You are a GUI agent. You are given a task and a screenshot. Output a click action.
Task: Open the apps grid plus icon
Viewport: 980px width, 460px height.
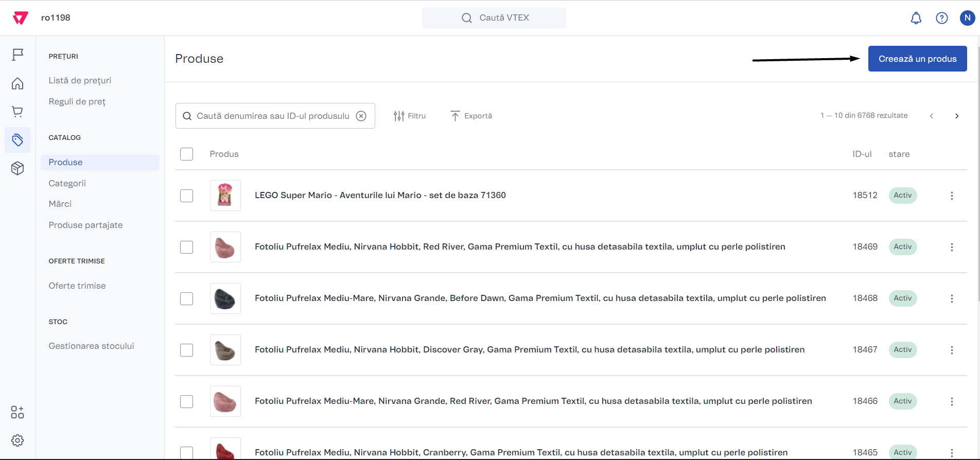click(x=17, y=412)
